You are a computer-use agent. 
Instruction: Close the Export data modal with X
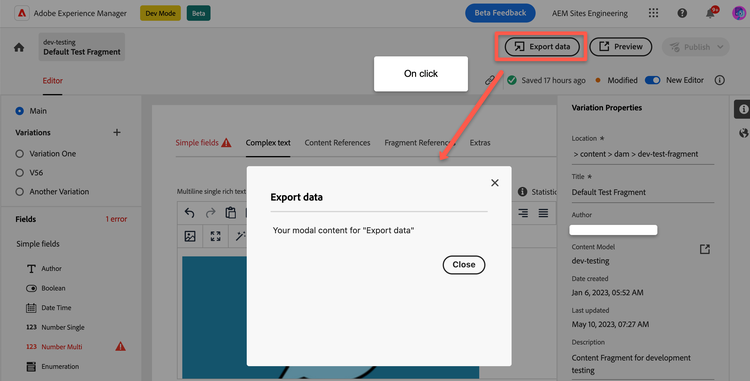click(495, 183)
